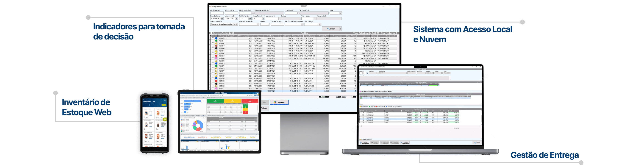
Task: Sort by Representante column header
Action: click(x=387, y=36)
